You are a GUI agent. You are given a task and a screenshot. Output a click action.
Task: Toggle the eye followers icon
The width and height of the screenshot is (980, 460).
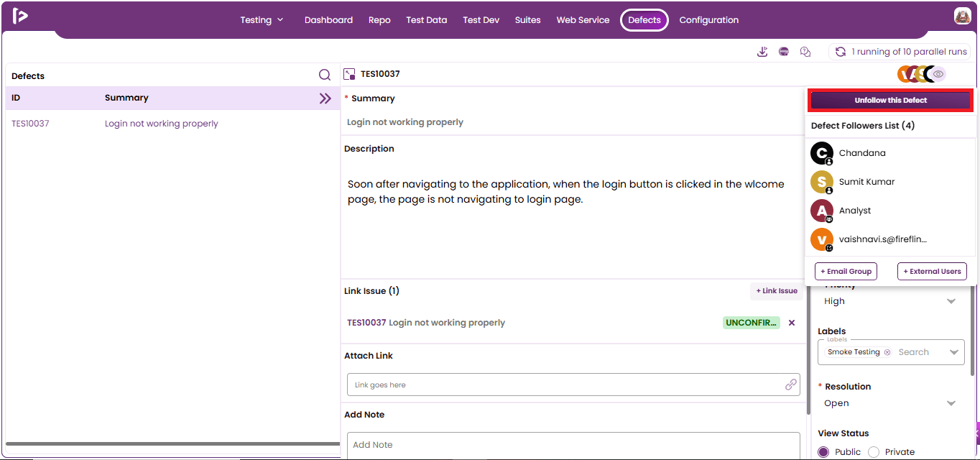(938, 74)
